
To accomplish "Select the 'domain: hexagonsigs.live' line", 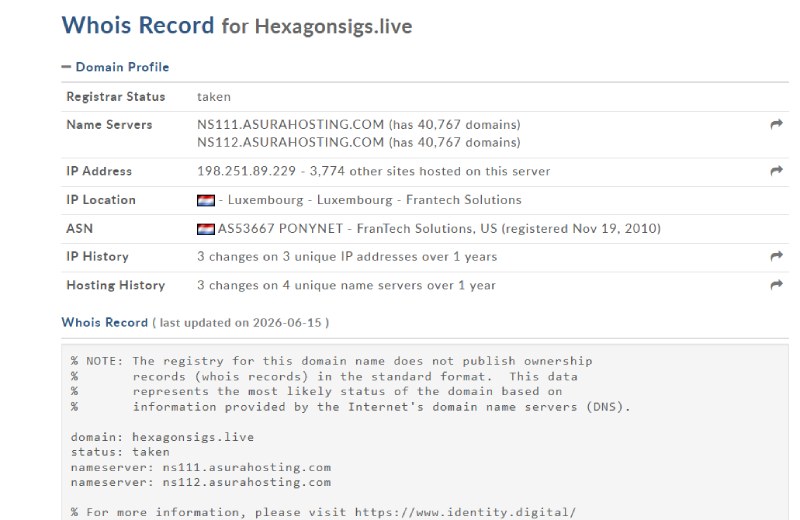I will (x=162, y=437).
